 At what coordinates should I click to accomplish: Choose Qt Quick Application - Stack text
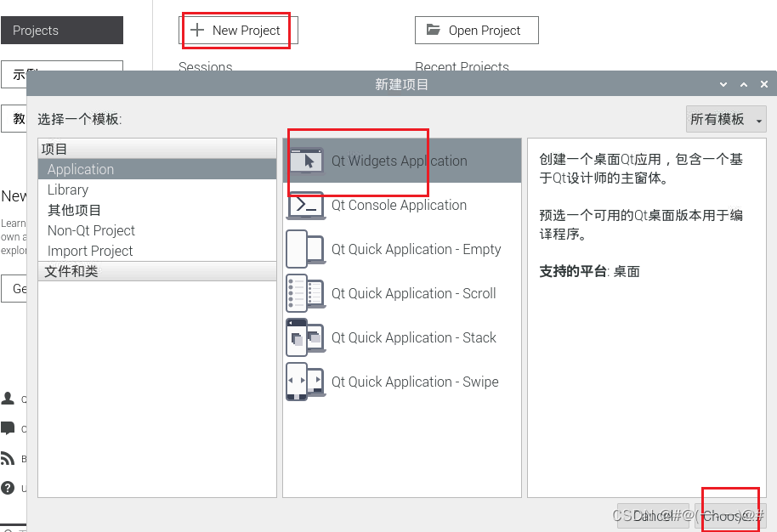click(x=413, y=337)
